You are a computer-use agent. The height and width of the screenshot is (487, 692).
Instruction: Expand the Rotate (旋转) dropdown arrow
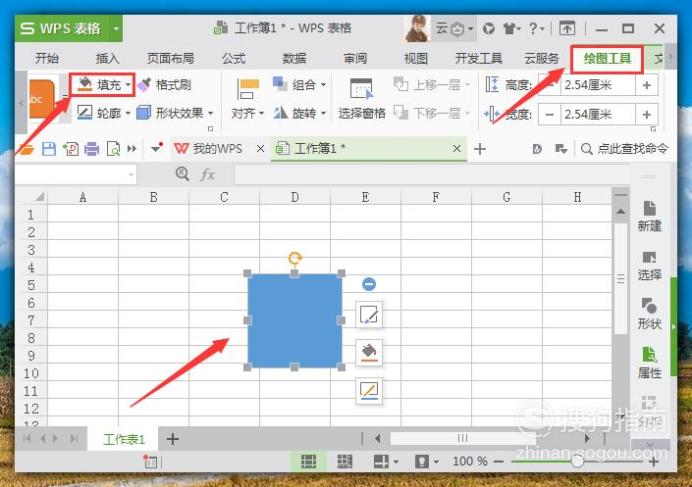(323, 113)
